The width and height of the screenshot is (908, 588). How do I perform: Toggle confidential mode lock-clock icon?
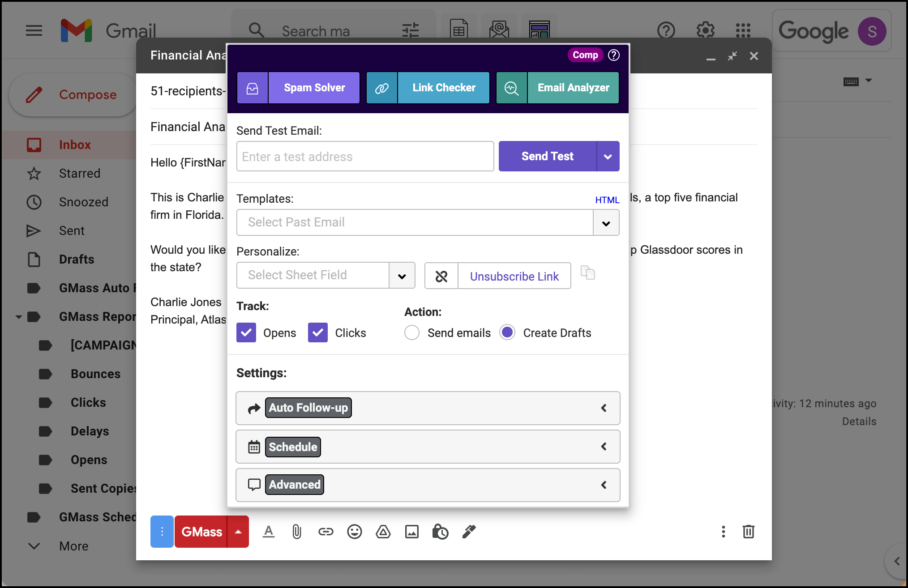click(x=441, y=532)
